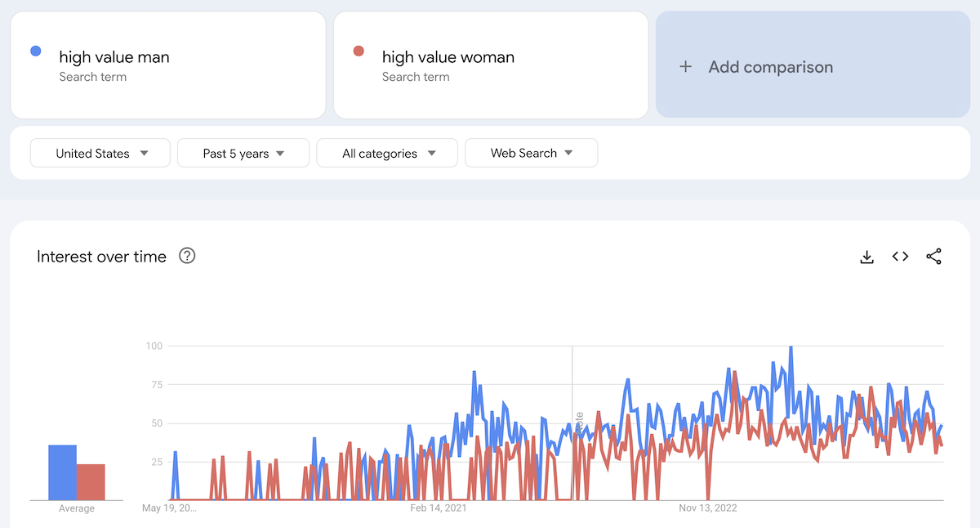Screen dimensions: 980x528
Task: Click the blue Average bar
Action: (x=62, y=472)
